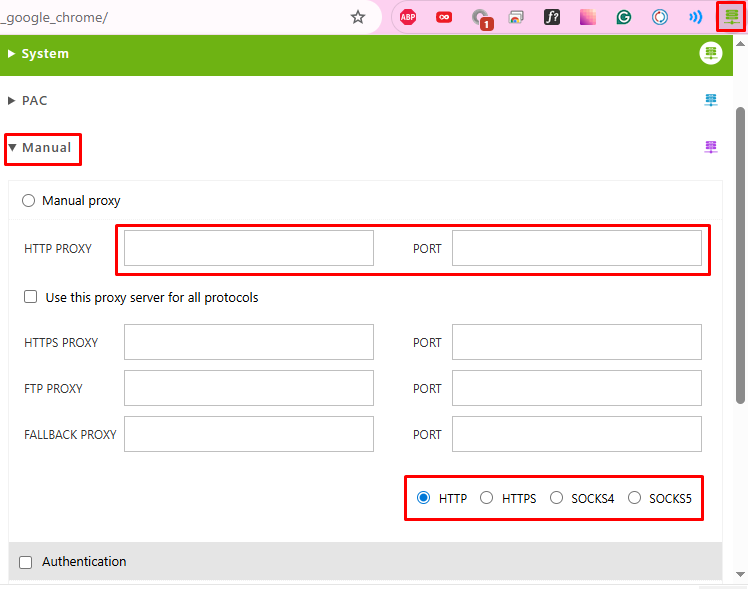Collapse the Manual section
This screenshot has width=748, height=589.
point(40,148)
